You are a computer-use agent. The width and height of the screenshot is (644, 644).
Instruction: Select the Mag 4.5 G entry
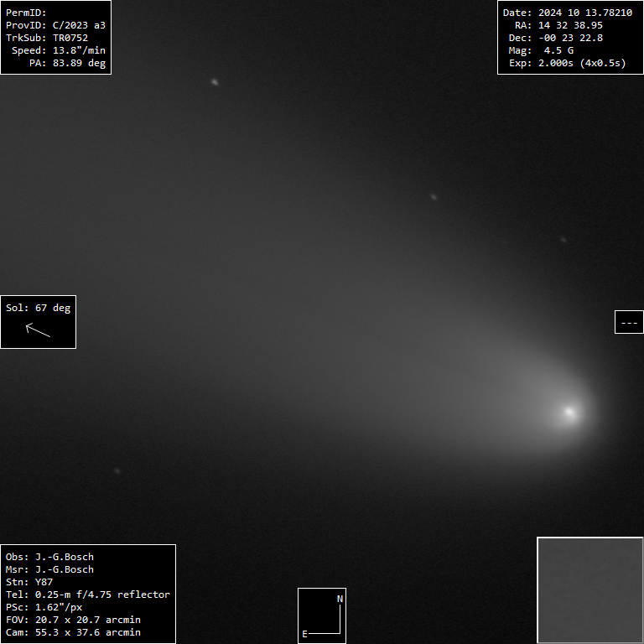point(541,50)
